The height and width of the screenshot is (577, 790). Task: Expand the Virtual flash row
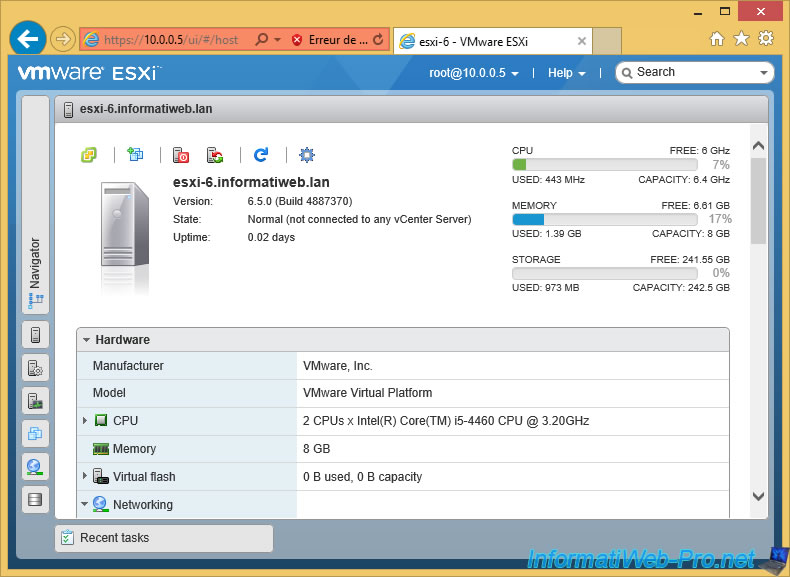tap(85, 476)
